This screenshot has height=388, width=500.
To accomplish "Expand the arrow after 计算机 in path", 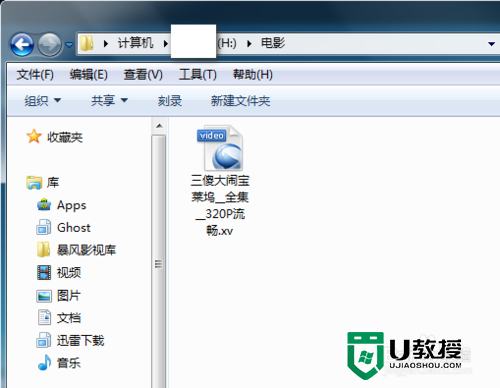I will click(x=165, y=43).
